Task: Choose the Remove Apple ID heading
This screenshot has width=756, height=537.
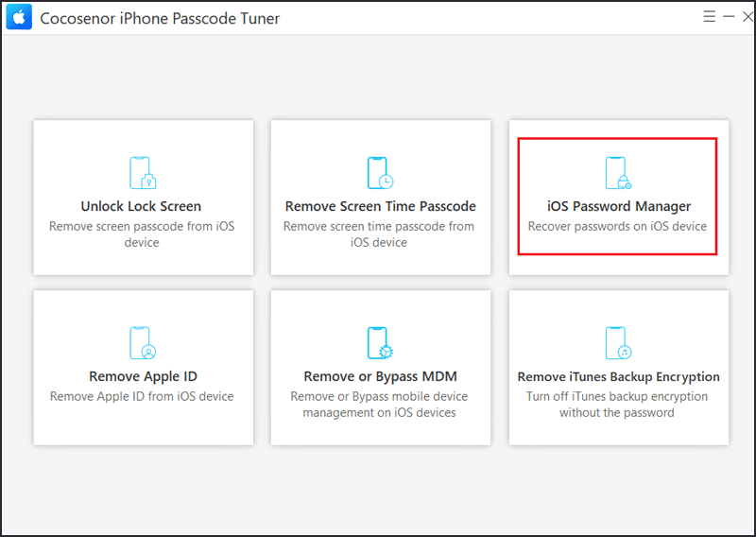Action: coord(144,377)
